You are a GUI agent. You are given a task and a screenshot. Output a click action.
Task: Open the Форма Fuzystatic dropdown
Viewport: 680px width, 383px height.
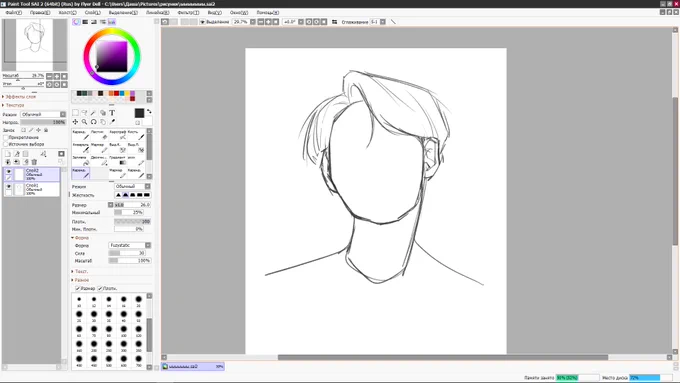130,246
